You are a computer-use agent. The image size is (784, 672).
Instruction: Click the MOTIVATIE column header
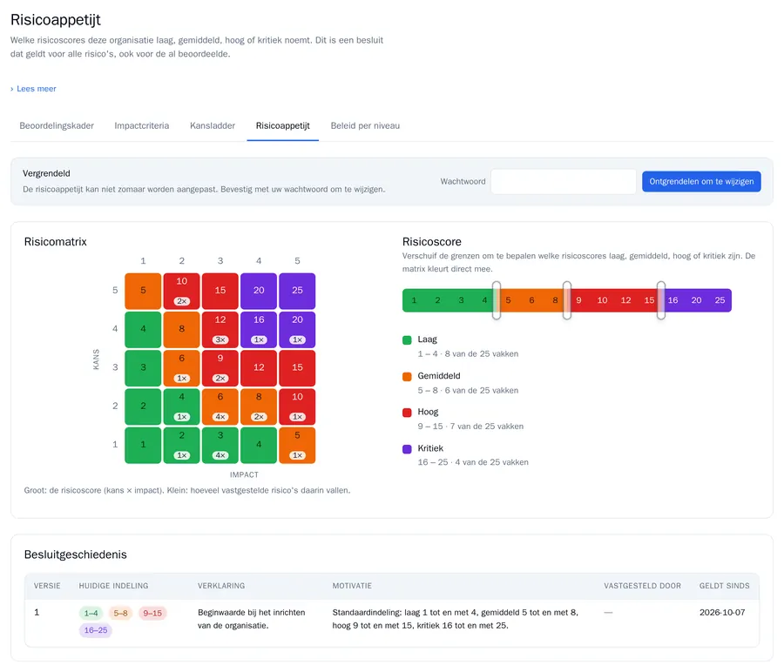click(352, 586)
